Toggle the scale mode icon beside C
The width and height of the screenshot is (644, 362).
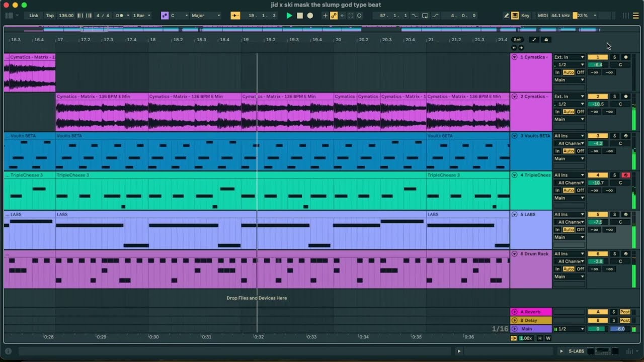[165, 16]
